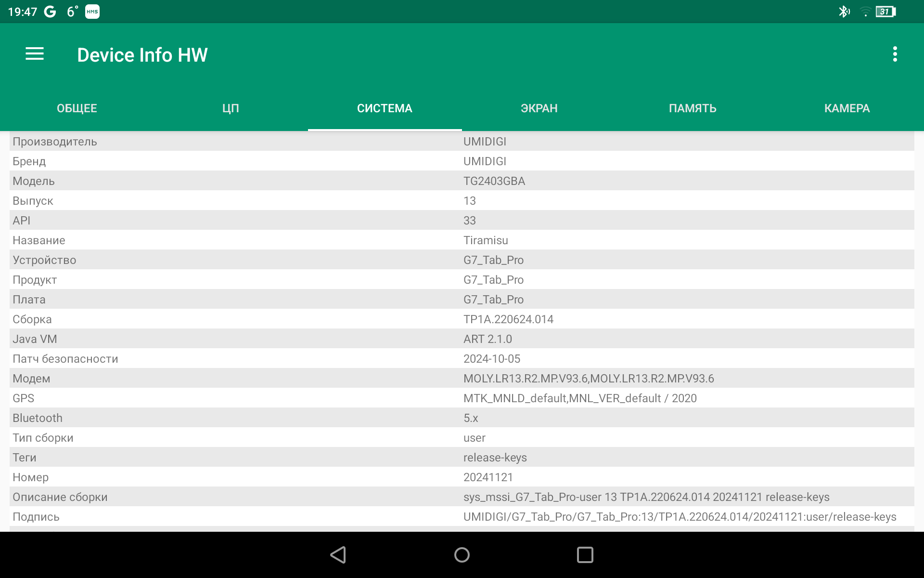Image resolution: width=924 pixels, height=578 pixels.
Task: Tap the battery indicator in status bar
Action: click(885, 12)
